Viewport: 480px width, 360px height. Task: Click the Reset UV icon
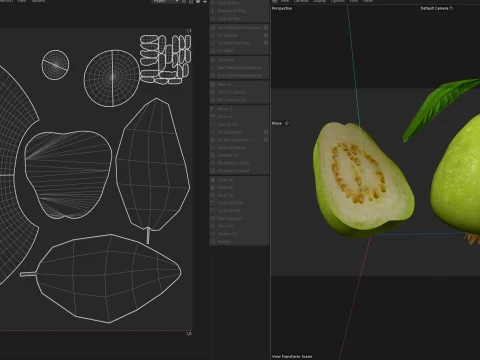click(x=213, y=195)
